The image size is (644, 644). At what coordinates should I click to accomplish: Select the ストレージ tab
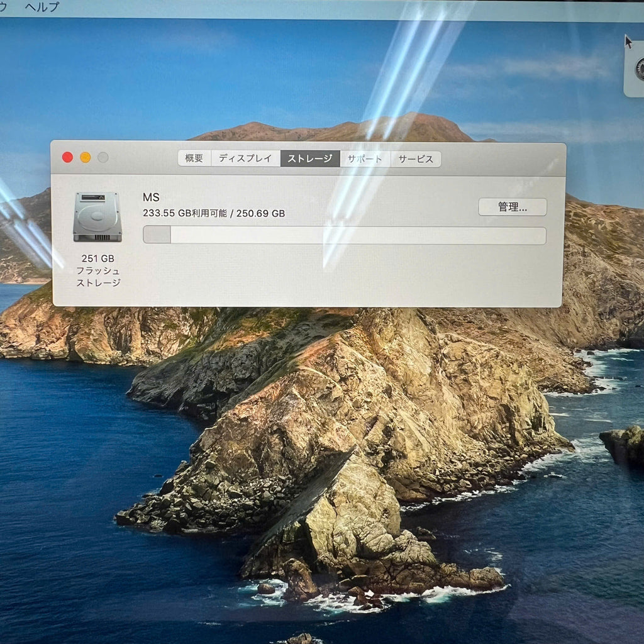[x=310, y=158]
